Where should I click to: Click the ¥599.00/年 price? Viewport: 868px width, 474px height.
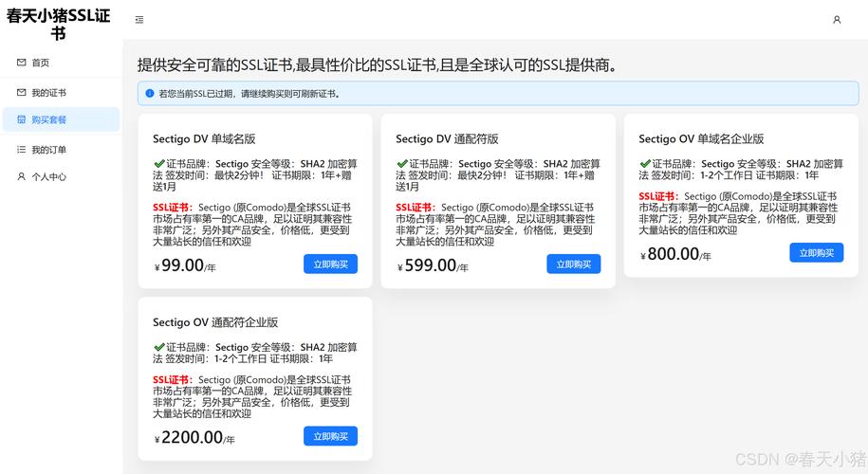433,265
